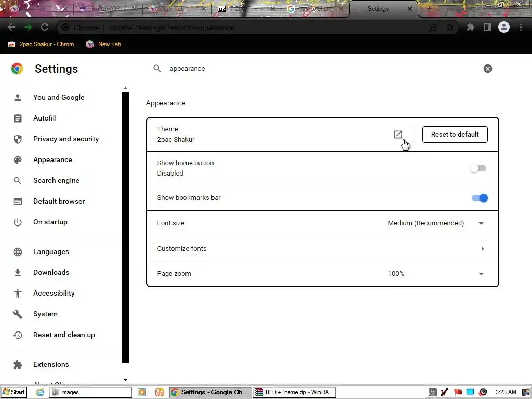Open the Page zoom dropdown

pyautogui.click(x=436, y=274)
